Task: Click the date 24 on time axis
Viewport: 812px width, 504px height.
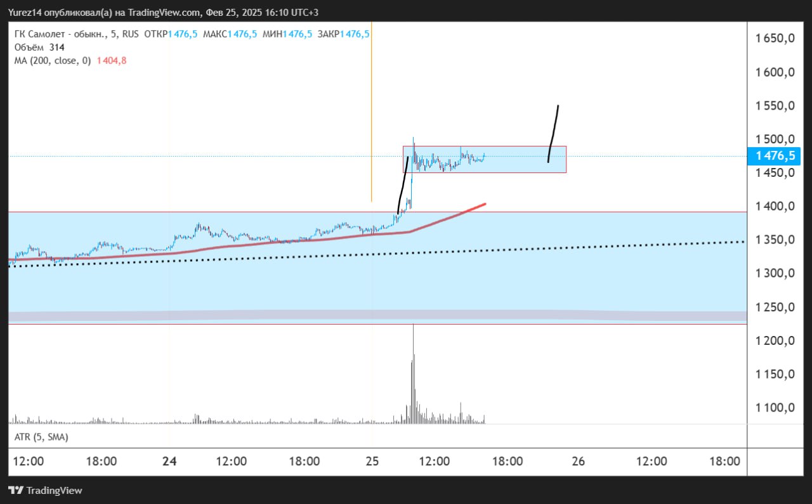Action: pyautogui.click(x=169, y=462)
